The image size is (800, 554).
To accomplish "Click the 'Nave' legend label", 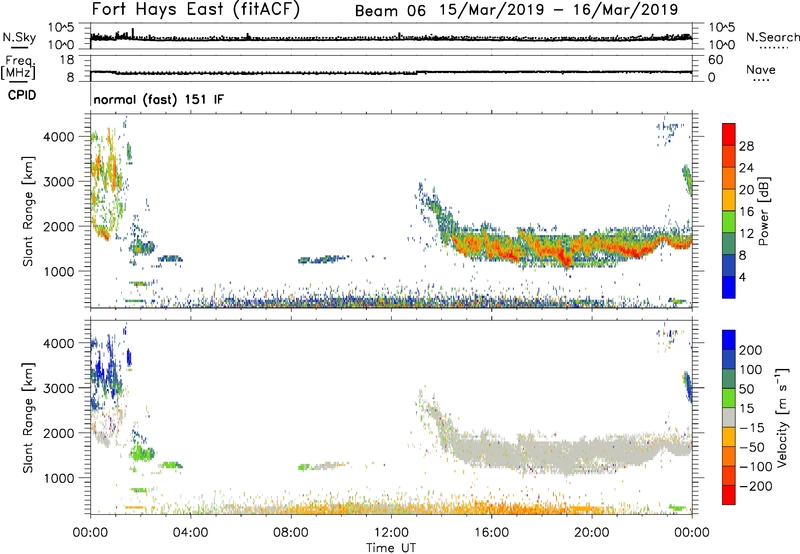I will (x=760, y=69).
